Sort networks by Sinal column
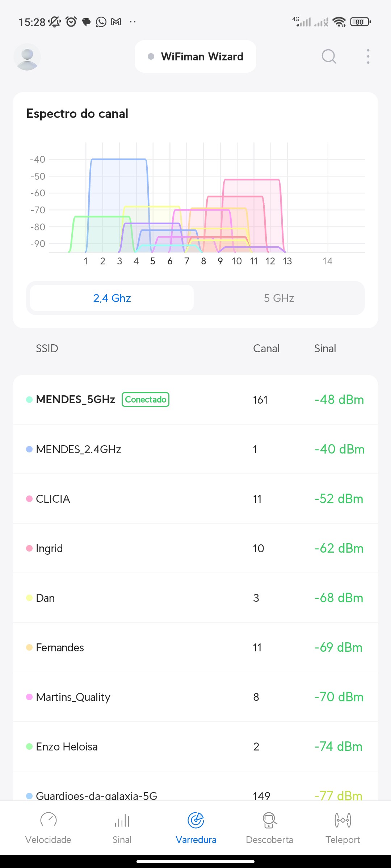 coord(325,348)
